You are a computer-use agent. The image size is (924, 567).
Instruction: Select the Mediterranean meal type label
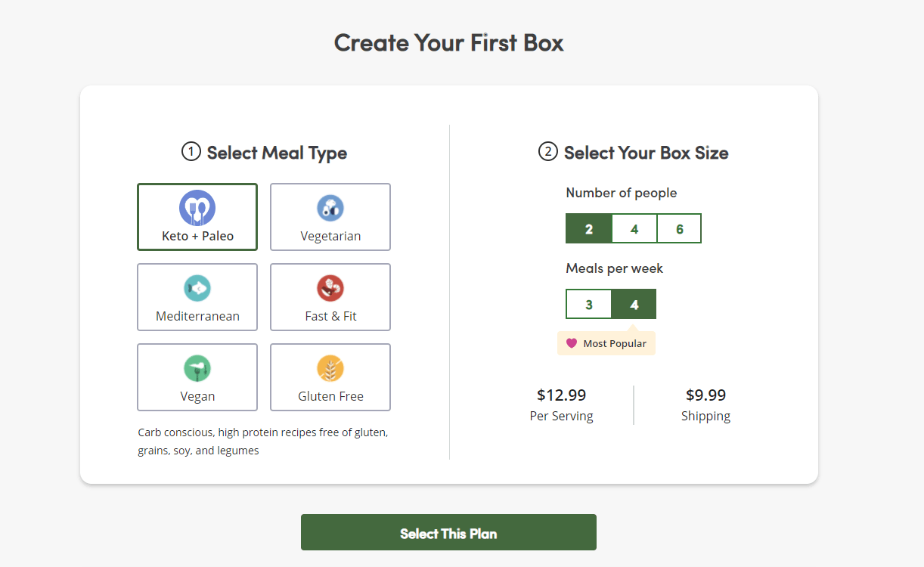pos(197,316)
